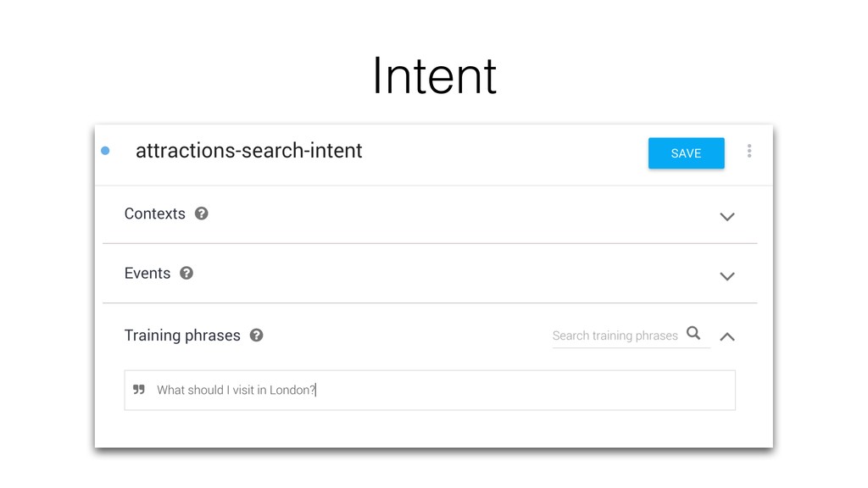Collapse the Training phrases section chevron

tap(727, 336)
